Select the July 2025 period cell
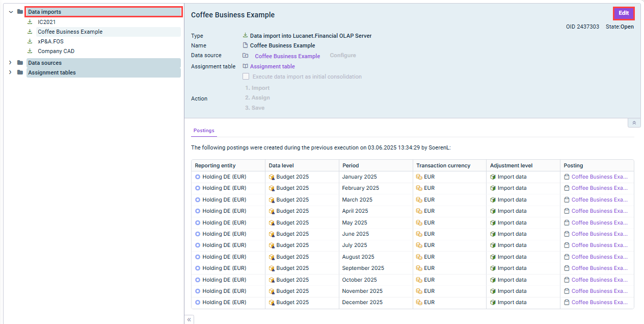644x324 pixels. (x=376, y=245)
